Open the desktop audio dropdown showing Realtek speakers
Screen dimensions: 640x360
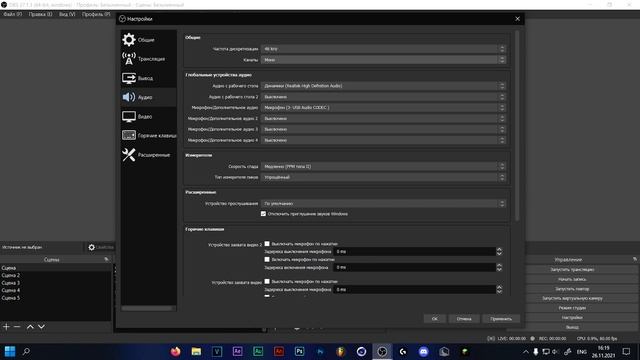click(383, 86)
